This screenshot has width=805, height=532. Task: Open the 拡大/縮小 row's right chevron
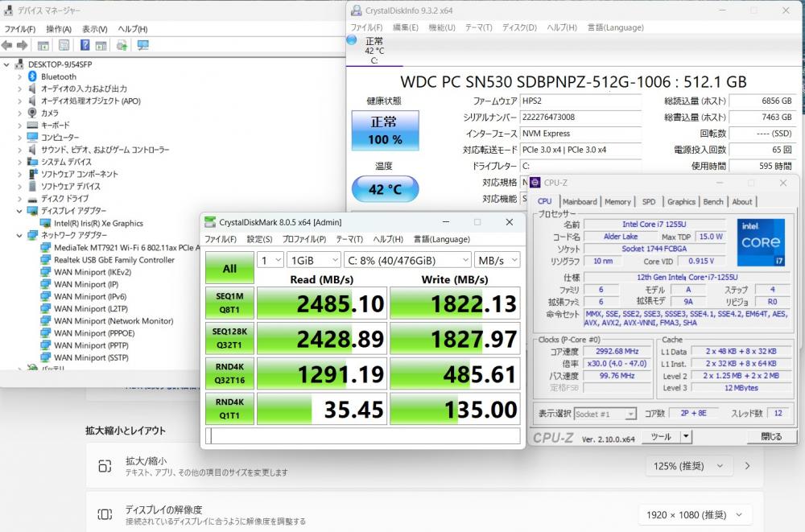pyautogui.click(x=748, y=466)
